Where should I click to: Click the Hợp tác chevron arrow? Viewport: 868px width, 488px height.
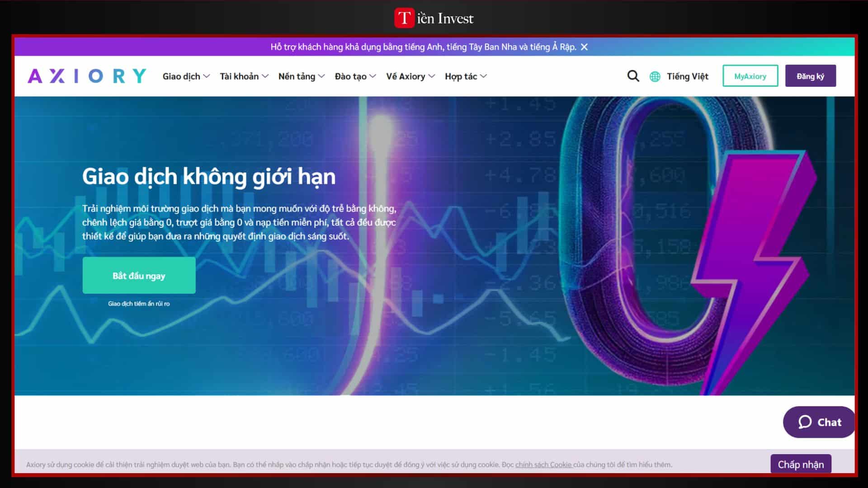[484, 76]
